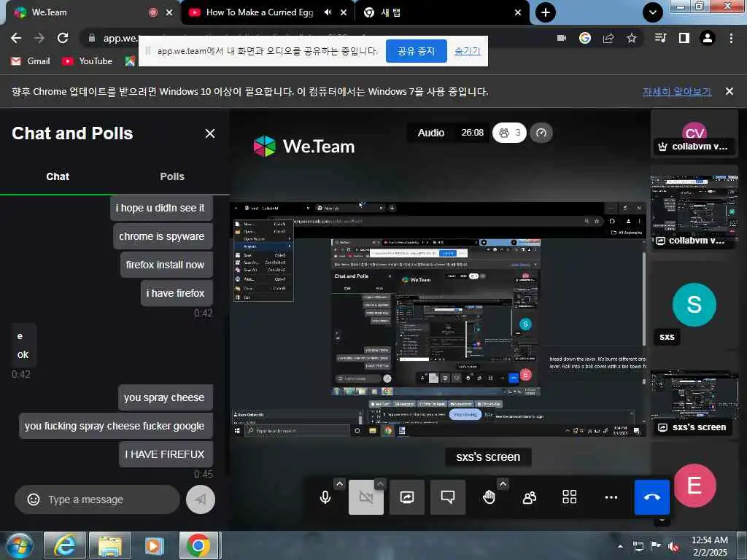Click the share page icon in address bar

pyautogui.click(x=608, y=38)
